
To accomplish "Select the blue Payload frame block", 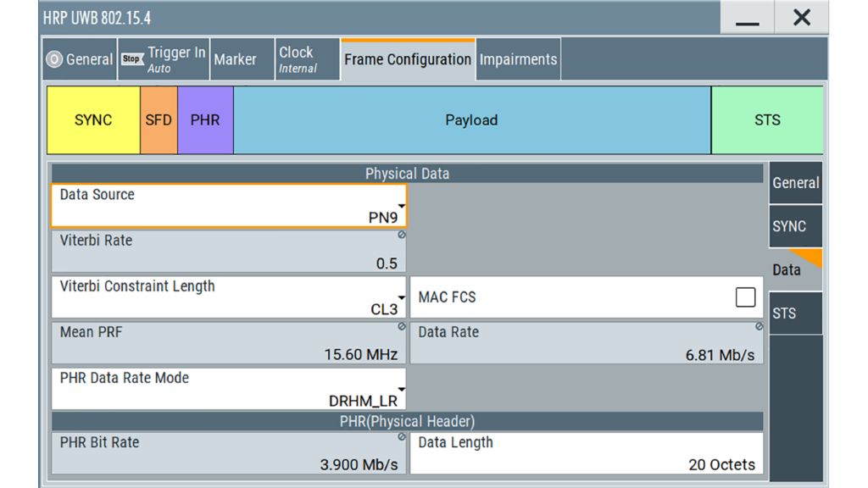I will coord(471,120).
